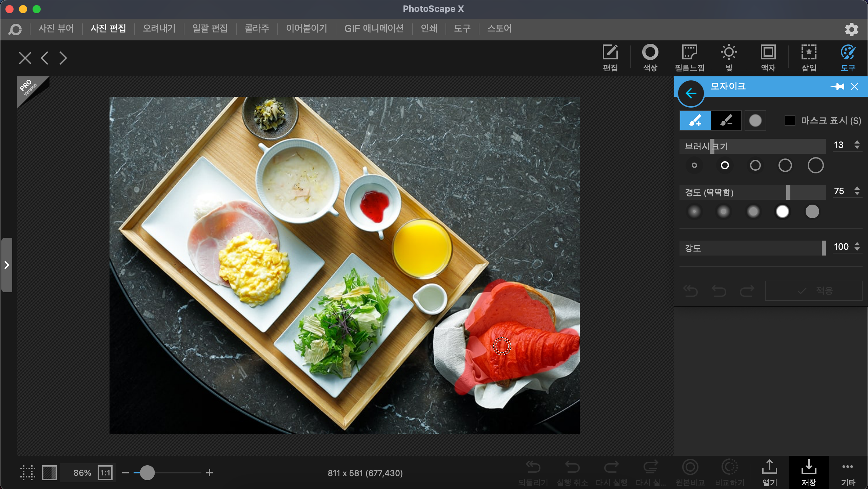
Task: Switch to the 콜라주 tab
Action: tap(257, 29)
